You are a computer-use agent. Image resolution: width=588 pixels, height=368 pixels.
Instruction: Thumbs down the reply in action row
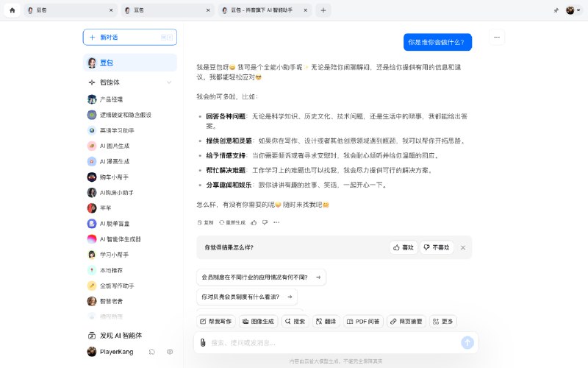click(x=265, y=222)
